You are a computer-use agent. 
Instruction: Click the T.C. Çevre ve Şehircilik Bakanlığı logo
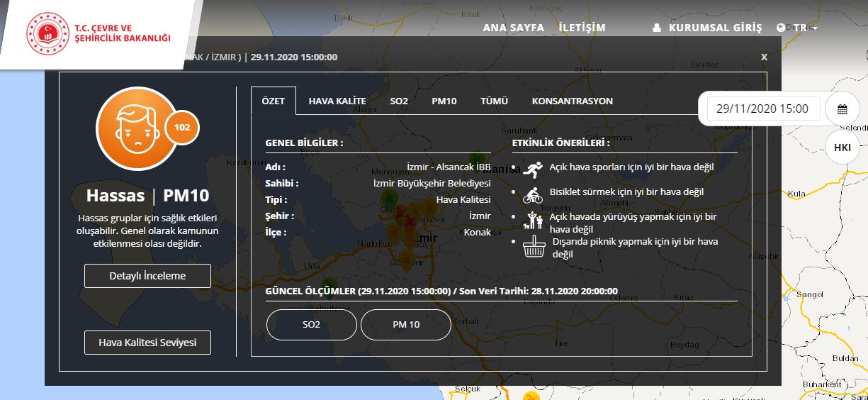(x=98, y=33)
